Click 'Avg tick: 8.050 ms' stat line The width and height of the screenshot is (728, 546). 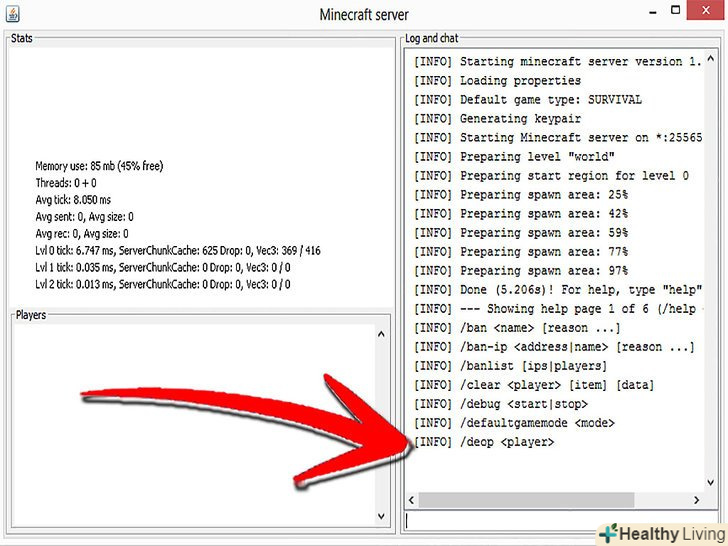[73, 200]
